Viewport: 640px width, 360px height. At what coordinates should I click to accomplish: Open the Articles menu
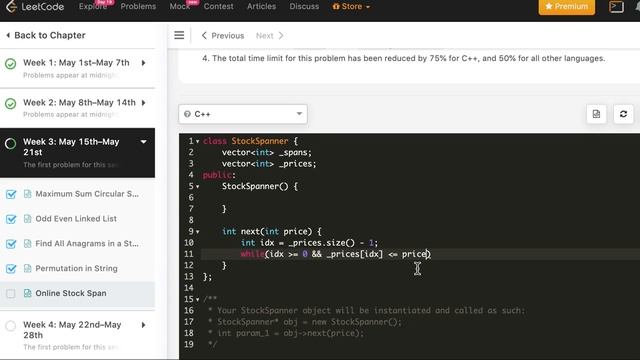pyautogui.click(x=262, y=7)
